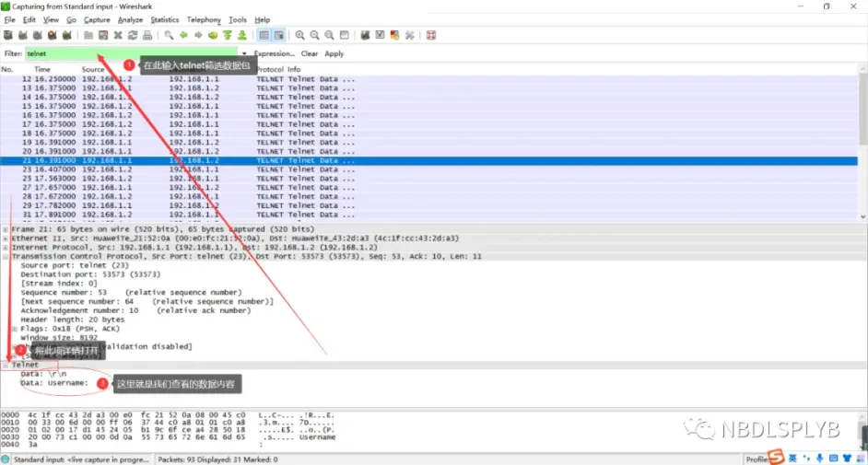This screenshot has width=868, height=465.
Task: Toggle Sogou input language 英 indicator
Action: (792, 459)
